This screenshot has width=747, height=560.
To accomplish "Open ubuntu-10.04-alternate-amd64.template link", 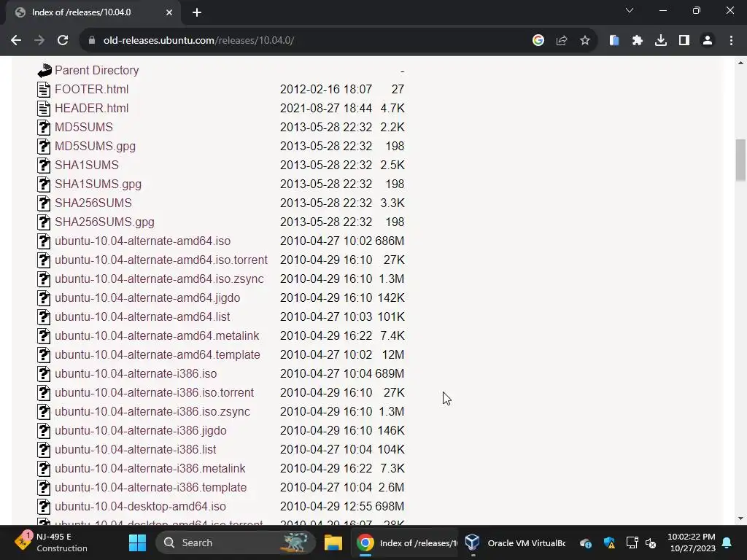I will click(x=158, y=355).
